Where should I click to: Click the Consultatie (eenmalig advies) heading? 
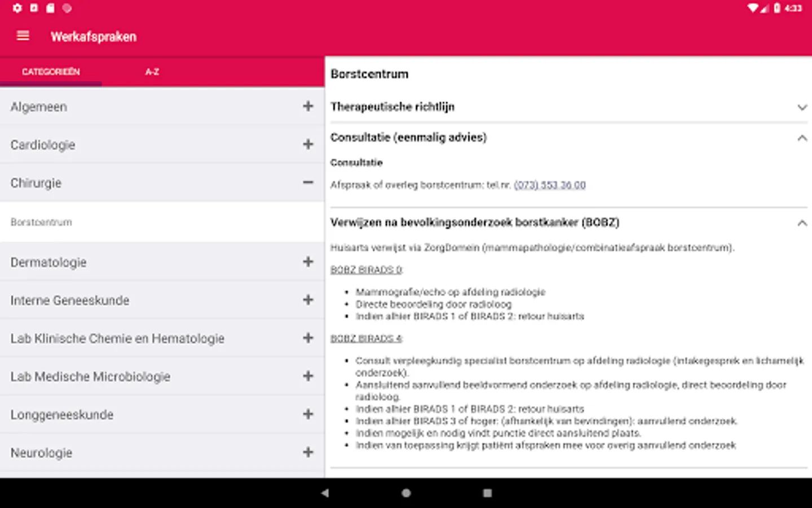[408, 137]
